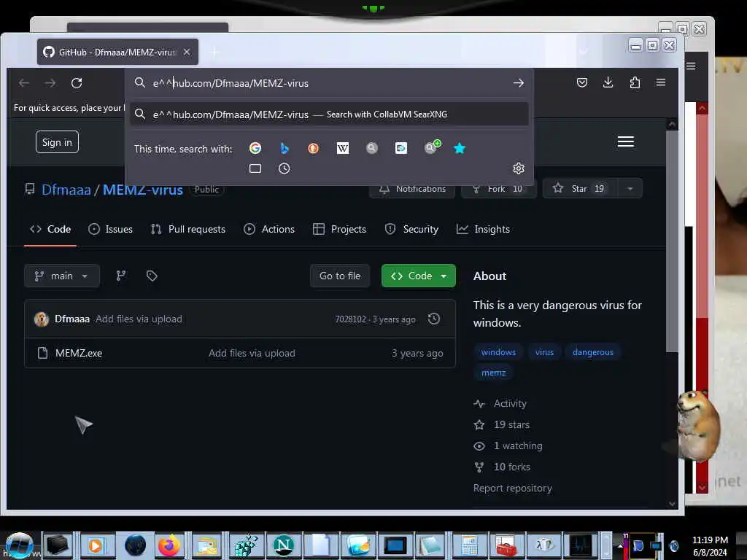Open the Activity link
Screen dimensions: 747x560
pyautogui.click(x=510, y=403)
